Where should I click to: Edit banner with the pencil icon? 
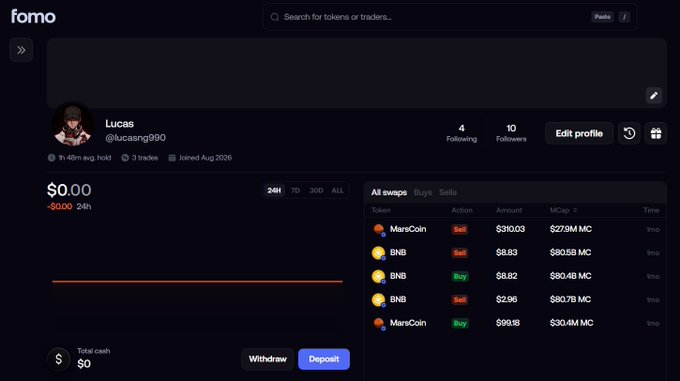(x=654, y=95)
